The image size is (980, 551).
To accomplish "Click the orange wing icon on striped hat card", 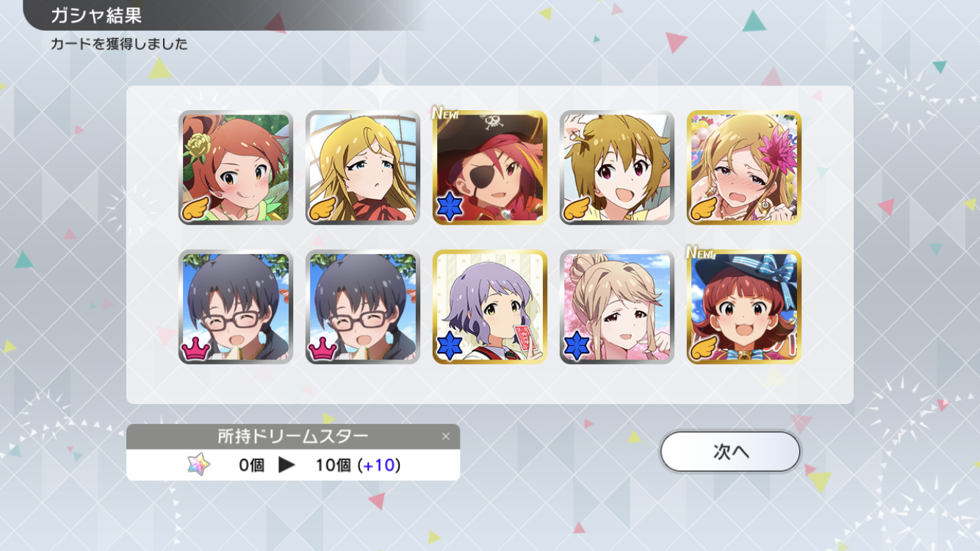I will click(705, 349).
